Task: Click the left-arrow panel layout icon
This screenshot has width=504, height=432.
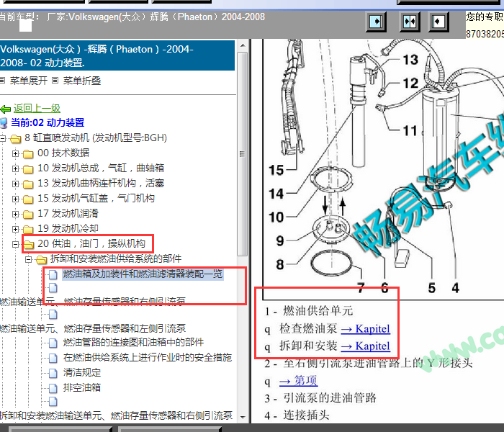Action: point(438,22)
